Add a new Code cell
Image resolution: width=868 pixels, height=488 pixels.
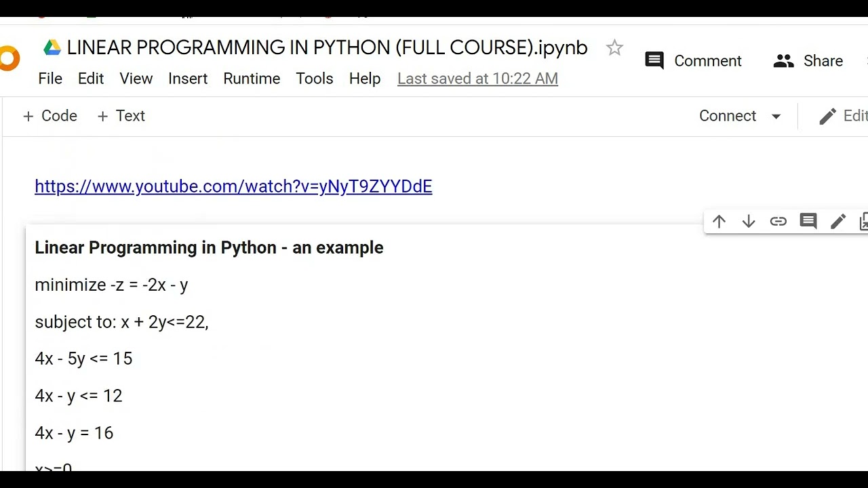(x=50, y=116)
